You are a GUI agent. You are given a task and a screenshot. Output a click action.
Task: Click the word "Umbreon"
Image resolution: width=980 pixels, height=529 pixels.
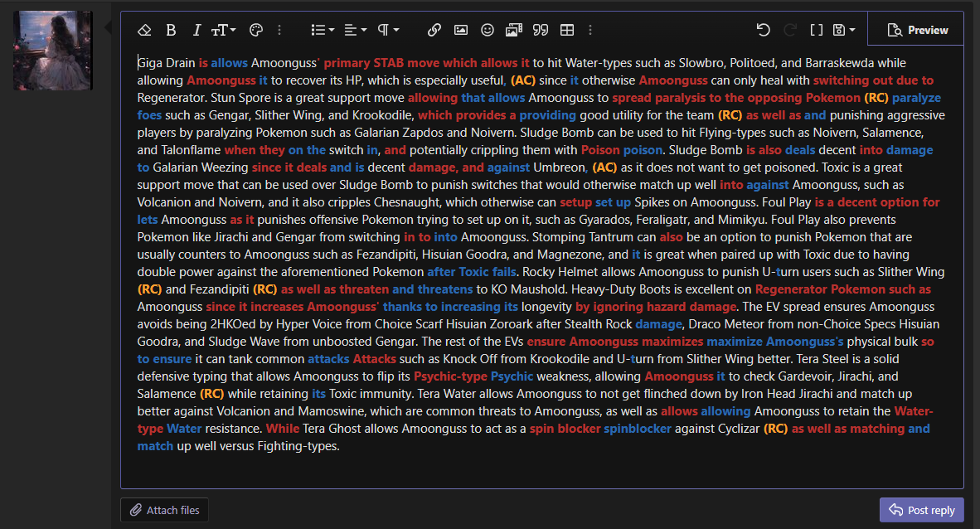560,167
